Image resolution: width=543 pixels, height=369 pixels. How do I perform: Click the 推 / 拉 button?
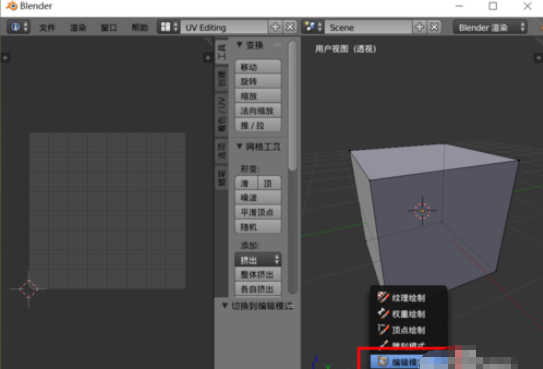tap(258, 125)
